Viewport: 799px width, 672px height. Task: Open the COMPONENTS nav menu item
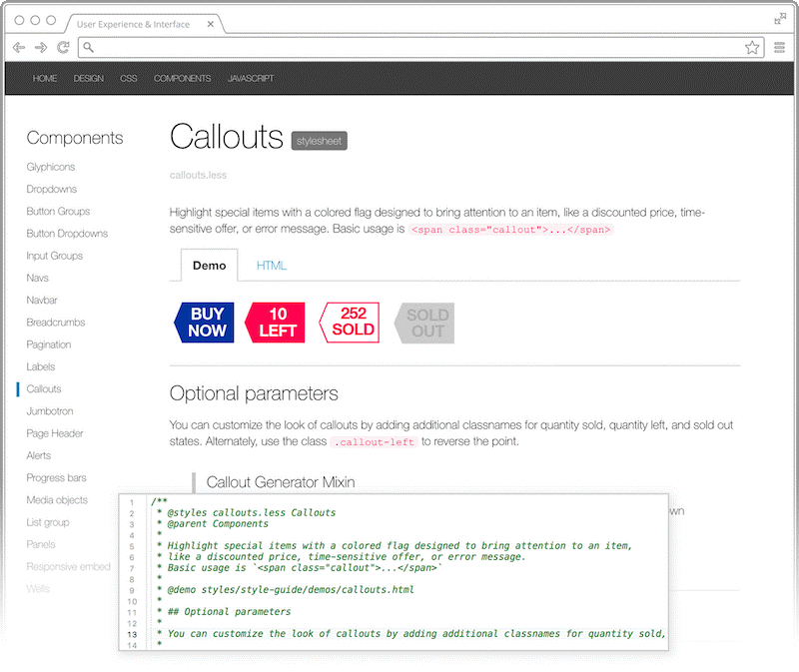182,78
